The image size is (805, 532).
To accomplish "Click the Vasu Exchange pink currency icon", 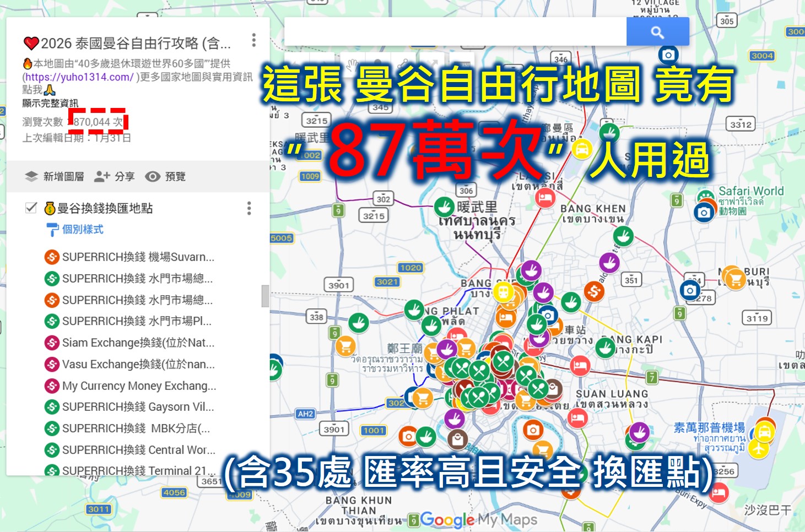I will pos(52,365).
